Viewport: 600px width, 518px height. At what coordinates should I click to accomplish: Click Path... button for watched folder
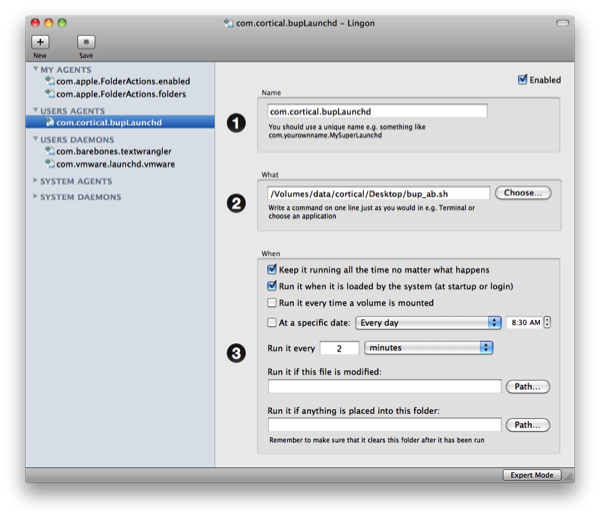(x=528, y=425)
